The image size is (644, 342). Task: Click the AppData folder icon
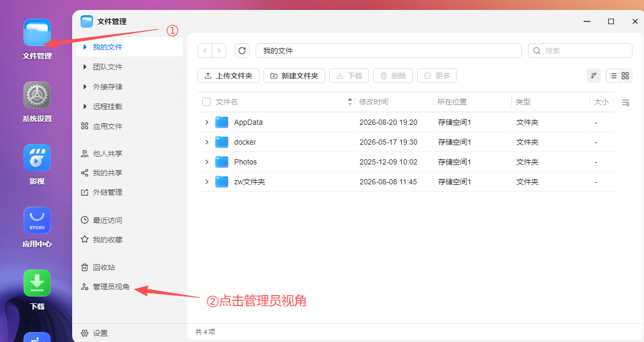tap(222, 122)
